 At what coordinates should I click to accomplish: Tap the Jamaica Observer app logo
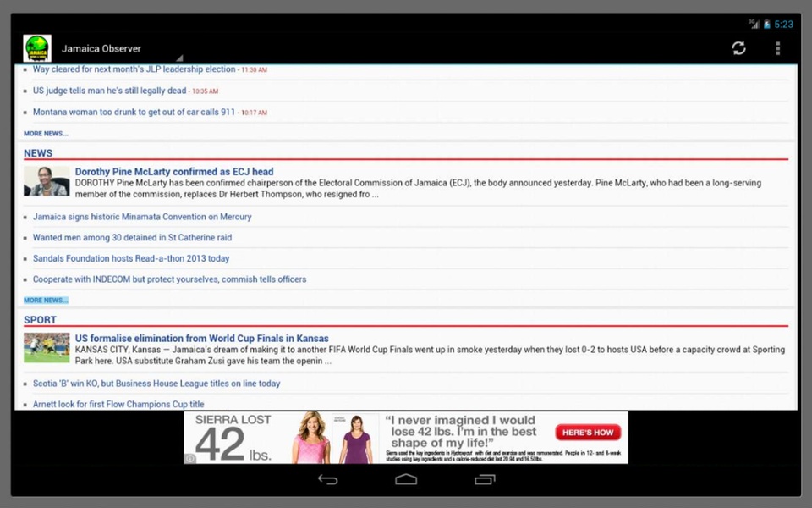pyautogui.click(x=37, y=48)
